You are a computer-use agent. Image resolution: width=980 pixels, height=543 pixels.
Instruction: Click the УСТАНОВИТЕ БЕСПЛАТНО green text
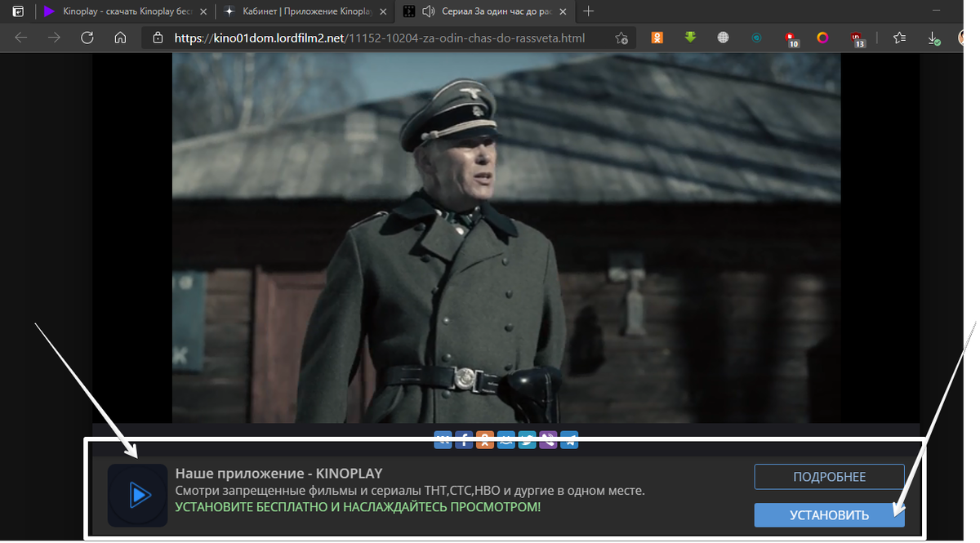tap(358, 508)
